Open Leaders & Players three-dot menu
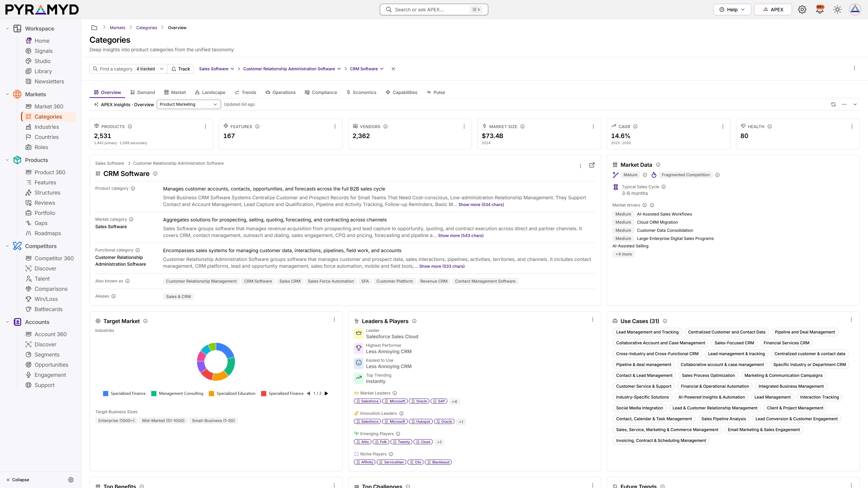 593,320
